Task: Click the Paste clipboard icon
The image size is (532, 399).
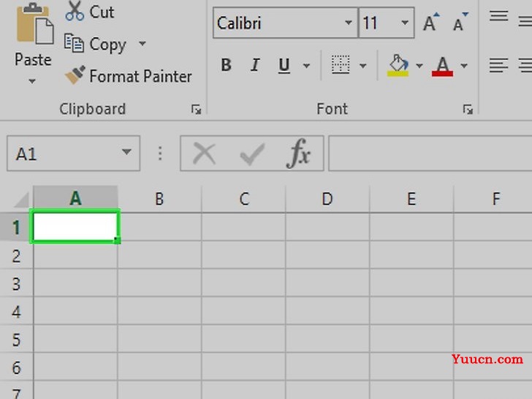Action: pyautogui.click(x=35, y=23)
